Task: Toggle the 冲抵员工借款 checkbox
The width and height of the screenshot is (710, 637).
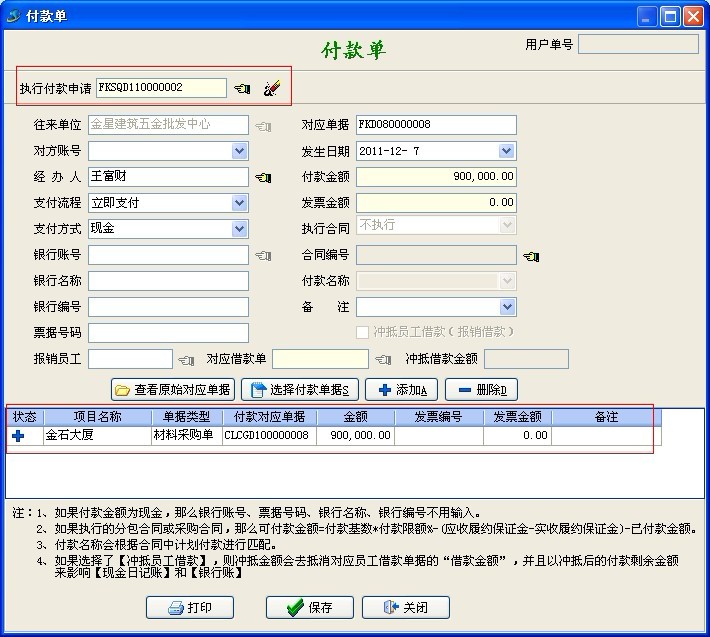Action: coord(364,333)
